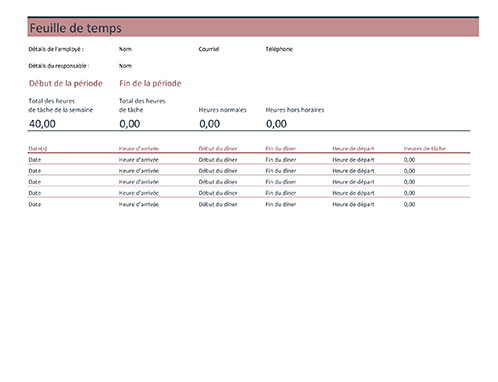Click the 0,00 value under "Total des heures de tâche"
The height and width of the screenshot is (382, 498).
[130, 124]
